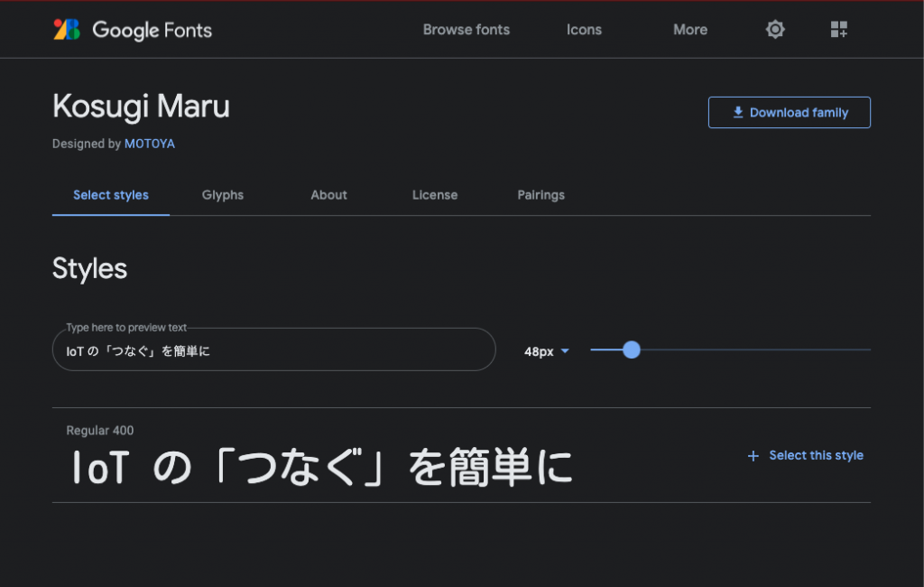Click the font size slider track
This screenshot has width=924, height=587.
pyautogui.click(x=730, y=349)
